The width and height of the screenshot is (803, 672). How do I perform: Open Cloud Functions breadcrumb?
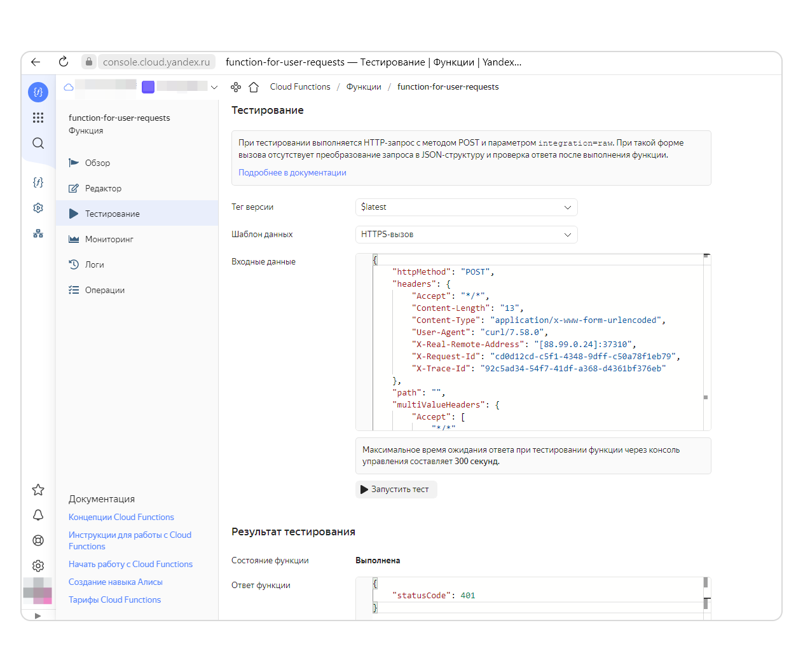click(x=300, y=87)
